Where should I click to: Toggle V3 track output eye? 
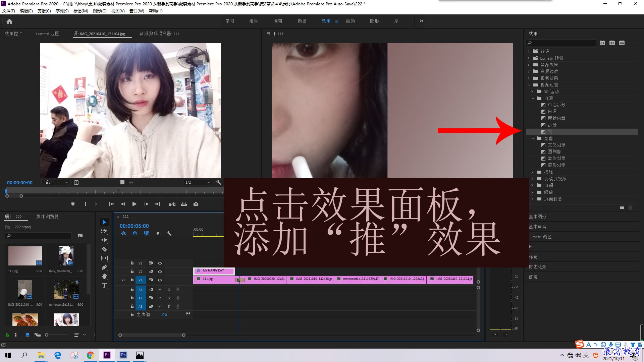coord(160,263)
